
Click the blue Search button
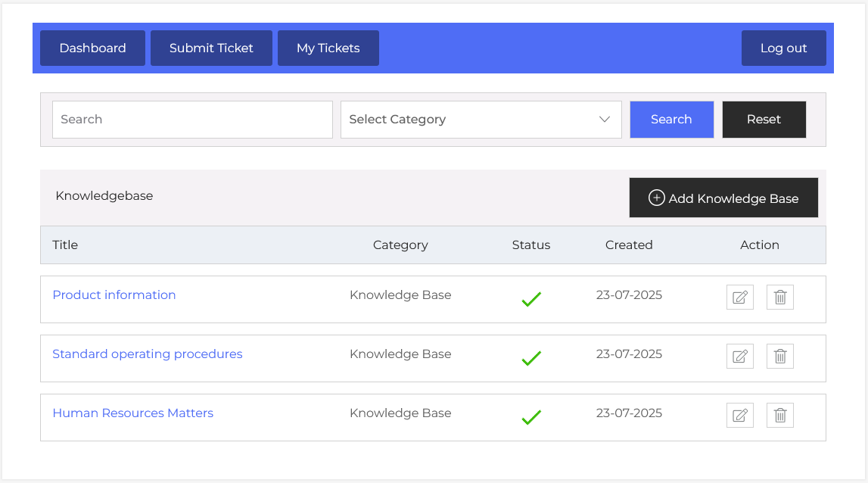671,120
